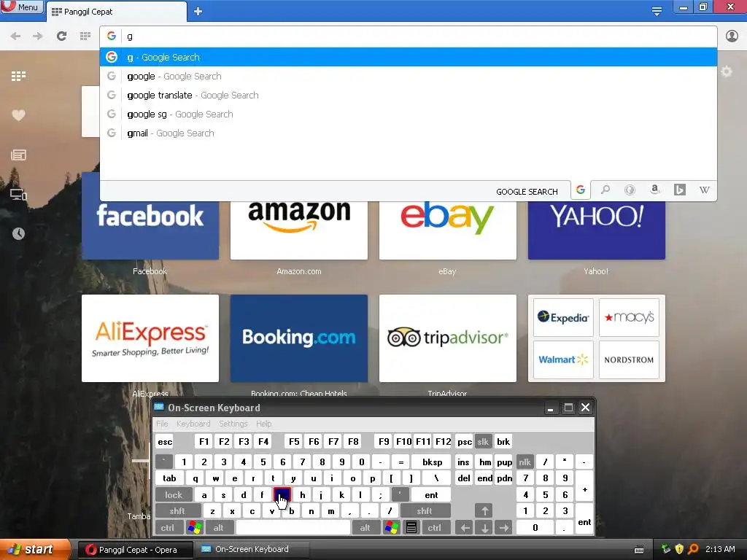The width and height of the screenshot is (747, 560).
Task: Open the Yahoo! speed dial tile
Action: [x=597, y=230]
